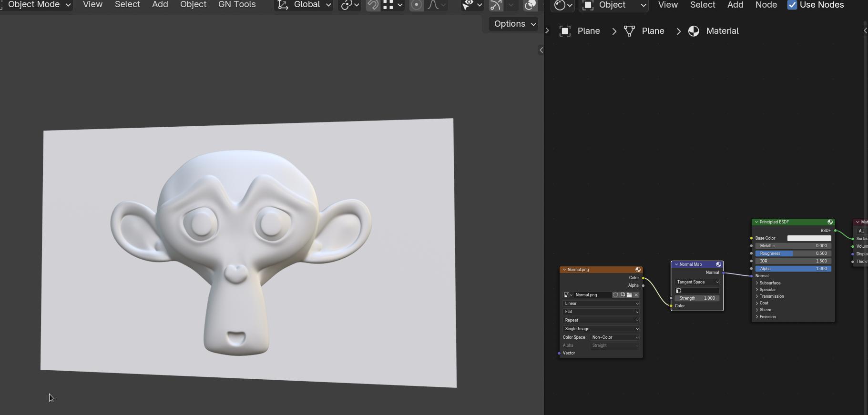Open GN Tools menu

237,5
